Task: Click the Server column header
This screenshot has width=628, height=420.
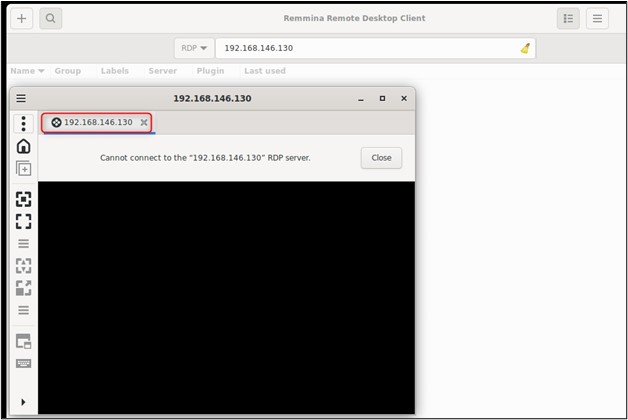Action: (163, 71)
